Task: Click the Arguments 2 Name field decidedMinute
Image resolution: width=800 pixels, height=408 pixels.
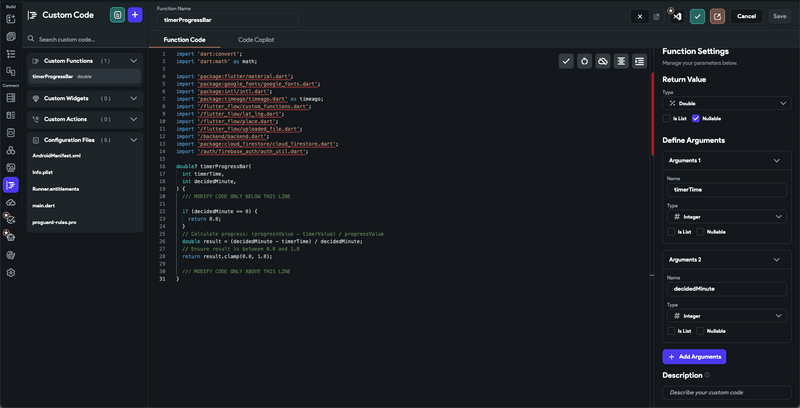Action: click(x=727, y=289)
